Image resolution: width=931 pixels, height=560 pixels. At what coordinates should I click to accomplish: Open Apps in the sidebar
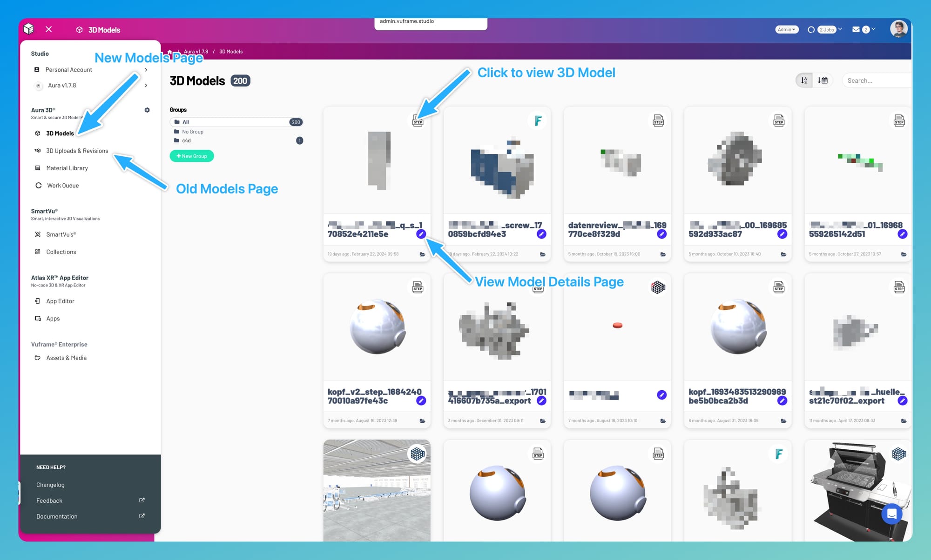(x=53, y=319)
